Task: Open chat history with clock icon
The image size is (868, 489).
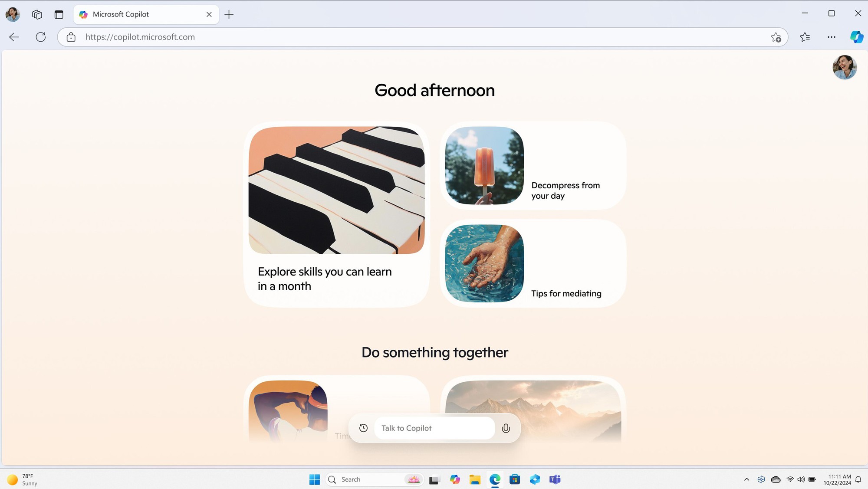Action: point(363,427)
